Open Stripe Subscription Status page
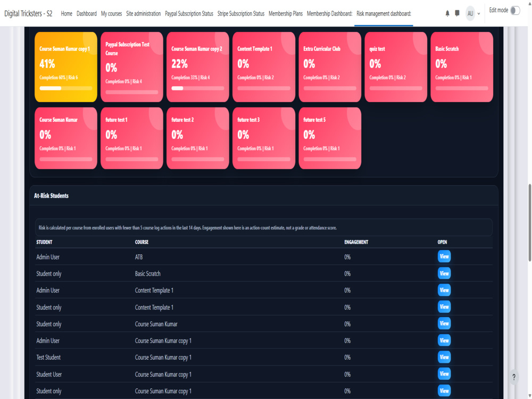This screenshot has height=399, width=532. (241, 14)
